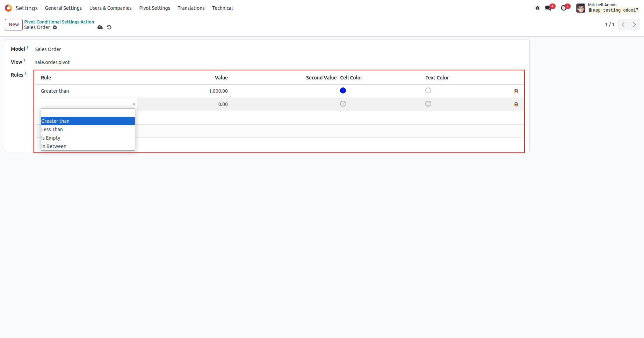Image resolution: width=644 pixels, height=338 pixels.
Task: Click the 1 / 1 pager counter
Action: coord(610,24)
